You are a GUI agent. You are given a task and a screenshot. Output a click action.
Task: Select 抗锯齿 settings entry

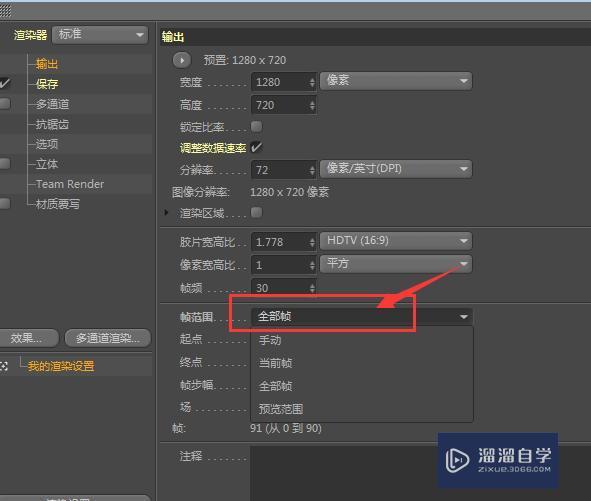click(x=52, y=124)
